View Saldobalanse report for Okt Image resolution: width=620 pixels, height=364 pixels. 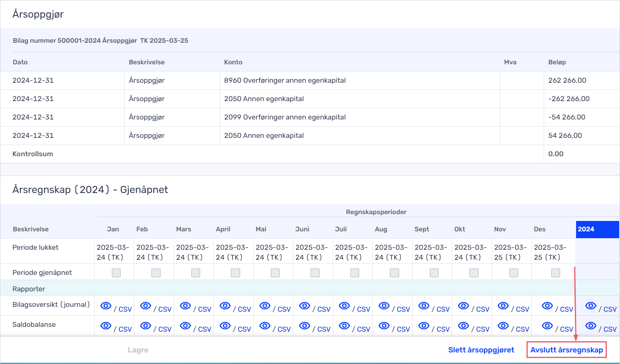coord(463,326)
